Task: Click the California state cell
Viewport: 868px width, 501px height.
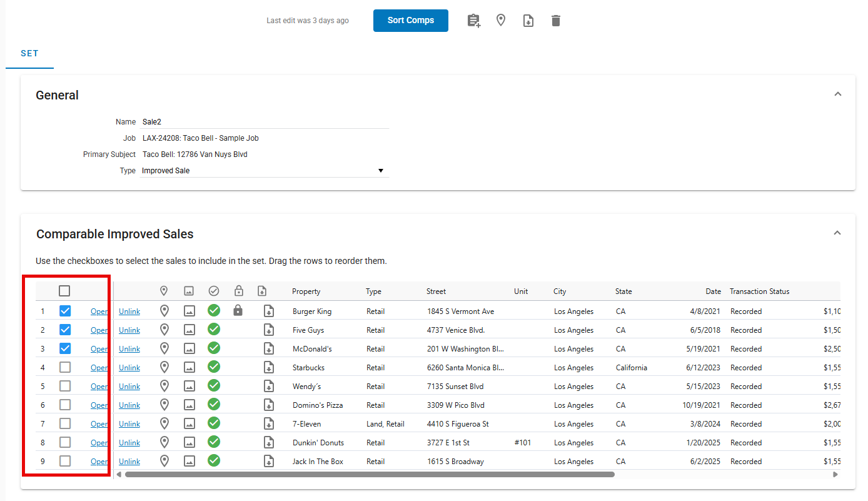Action: 632,368
